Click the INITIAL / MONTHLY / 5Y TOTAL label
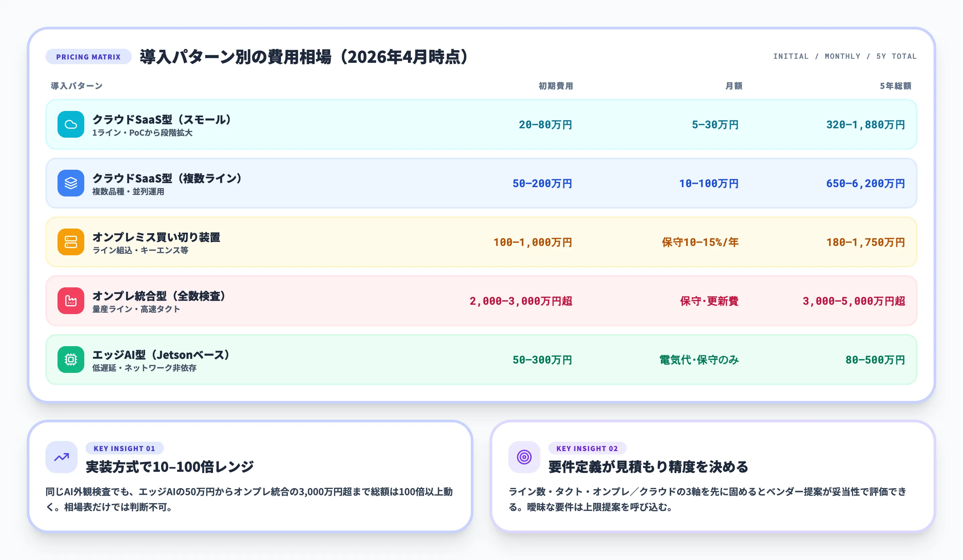Image resolution: width=963 pixels, height=560 pixels. (845, 56)
